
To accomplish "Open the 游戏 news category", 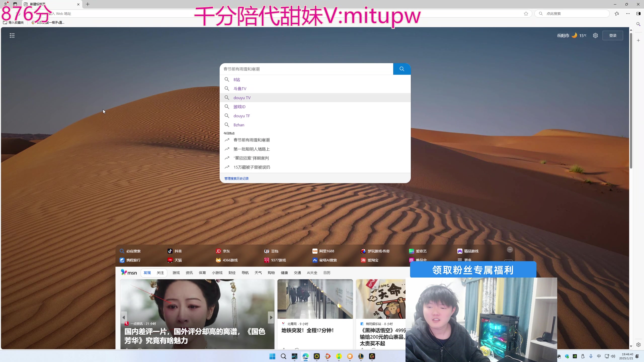I will pyautogui.click(x=176, y=273).
